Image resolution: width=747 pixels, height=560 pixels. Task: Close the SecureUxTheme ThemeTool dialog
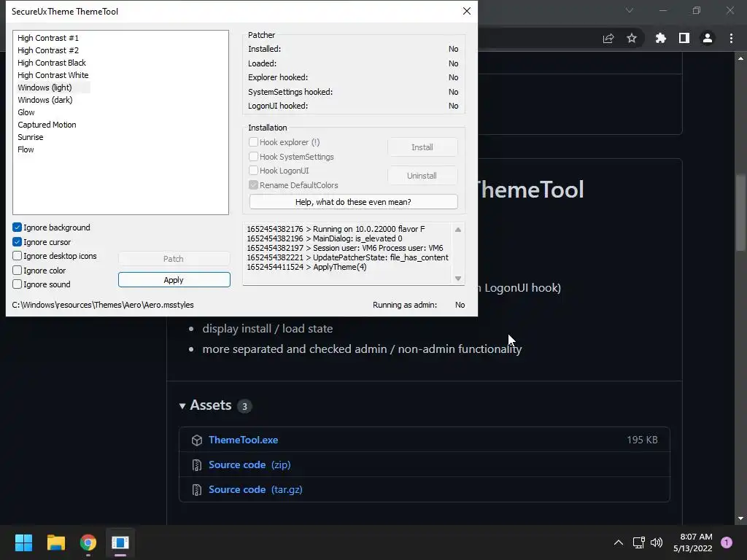467,11
